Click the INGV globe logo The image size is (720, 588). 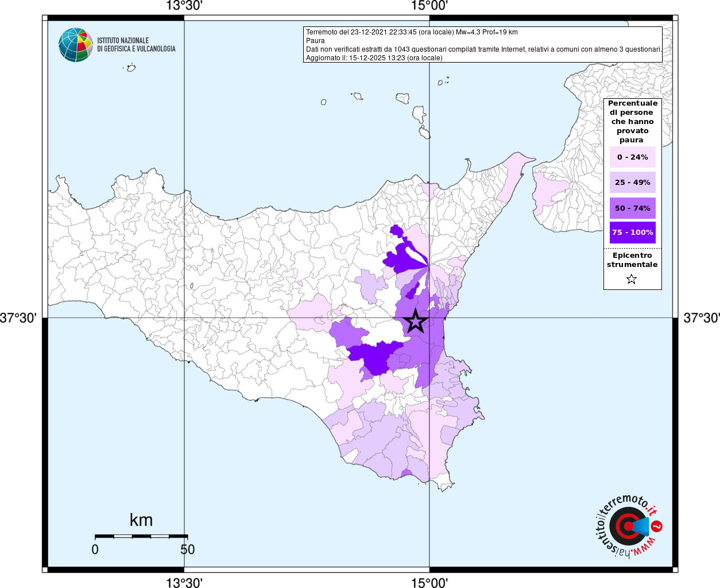[x=76, y=45]
